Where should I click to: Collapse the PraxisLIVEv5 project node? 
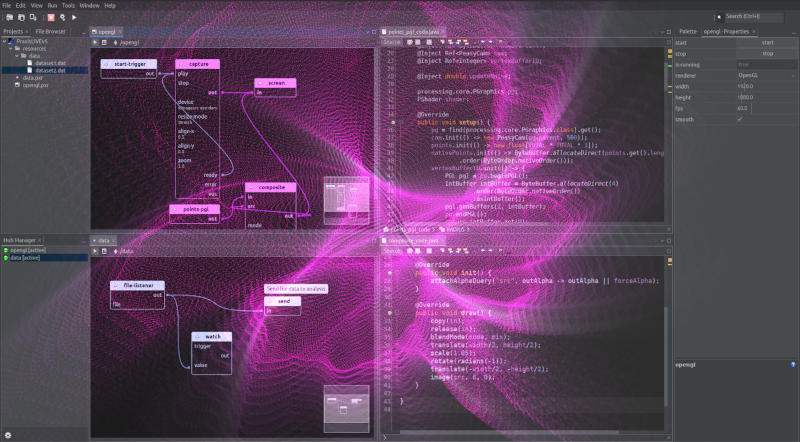pyautogui.click(x=5, y=41)
